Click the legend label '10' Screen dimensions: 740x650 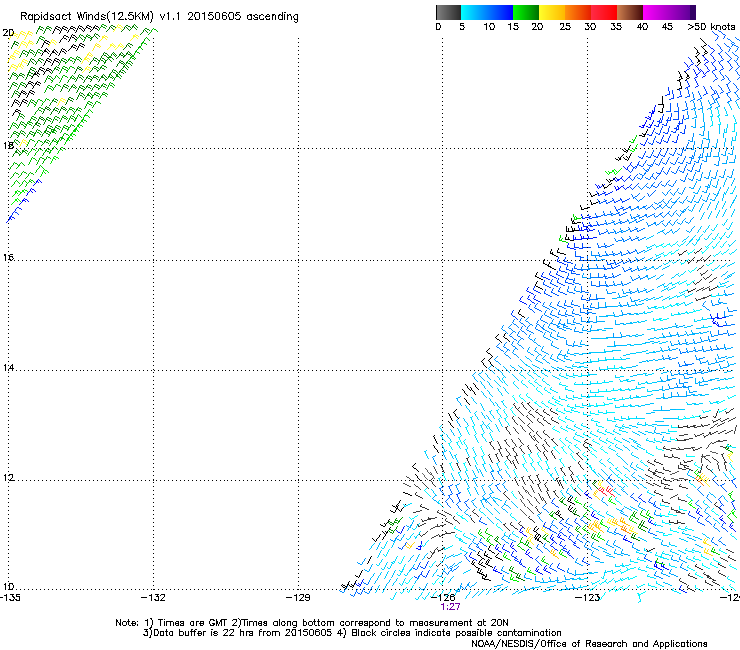(489, 27)
